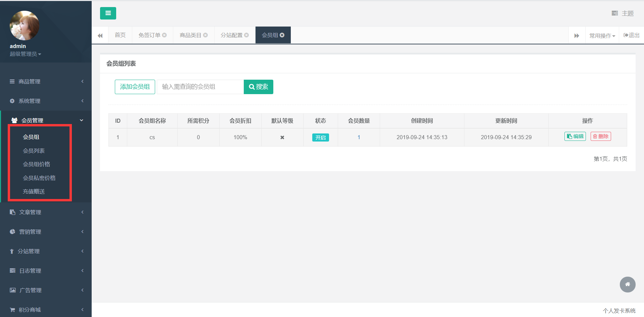Click the 主题 theme icon at top right
644x317 pixels.
point(615,13)
